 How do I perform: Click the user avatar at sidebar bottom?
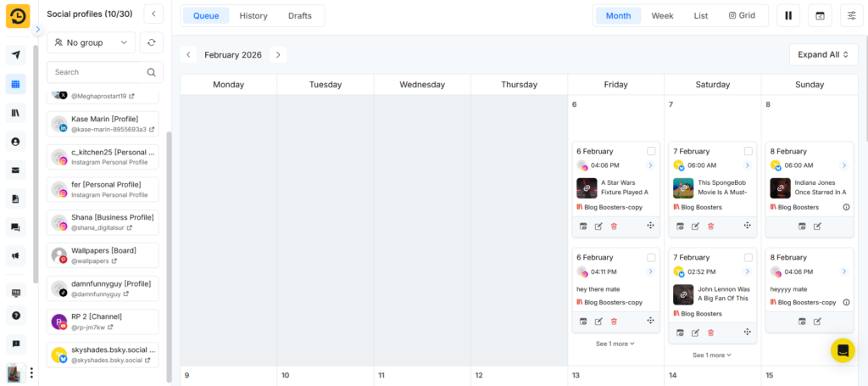(x=15, y=372)
